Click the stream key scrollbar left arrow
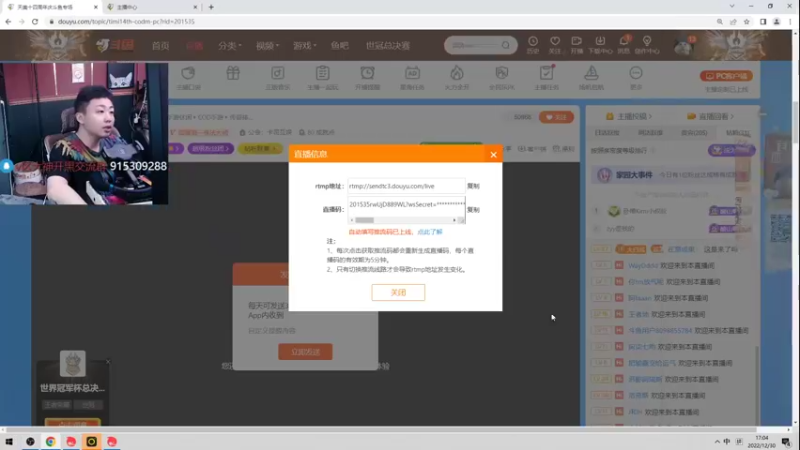800x450 pixels. pos(352,220)
